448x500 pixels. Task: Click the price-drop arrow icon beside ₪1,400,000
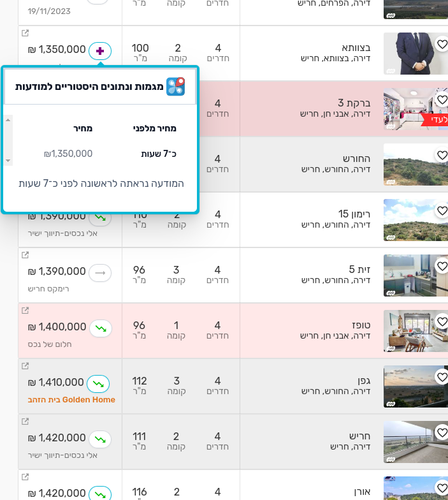[x=100, y=328]
